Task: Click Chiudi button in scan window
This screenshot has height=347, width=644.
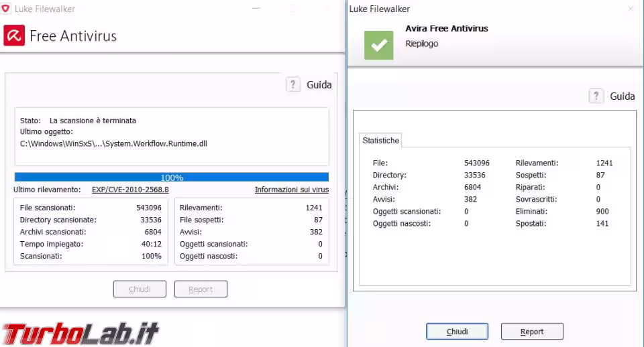Action: pos(140,289)
